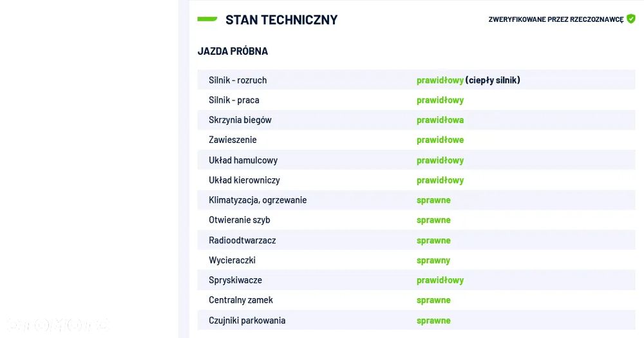
Task: Select the 'Otwieranie szyb' row label
Action: tap(240, 220)
